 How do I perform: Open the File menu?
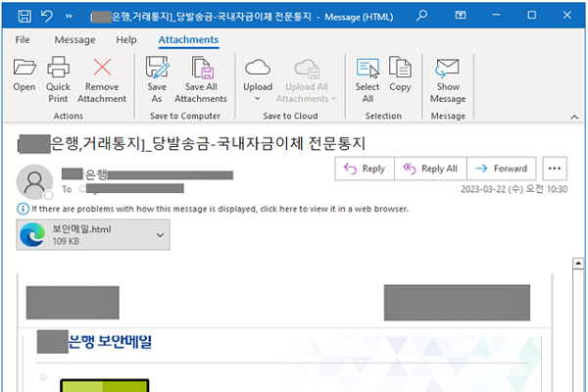tap(23, 40)
